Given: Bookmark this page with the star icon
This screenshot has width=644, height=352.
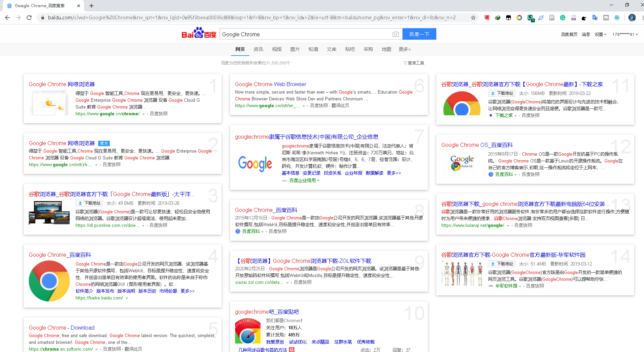Looking at the screenshot, I should pos(473,18).
